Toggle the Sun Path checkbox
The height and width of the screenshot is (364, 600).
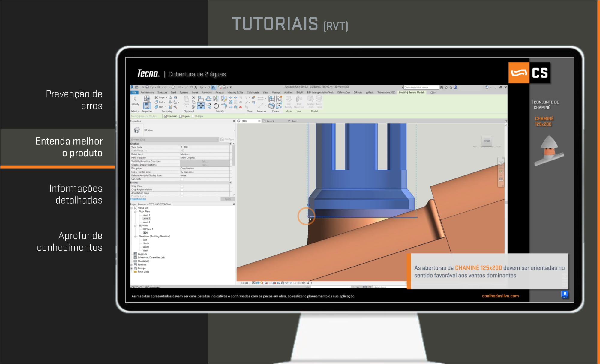coord(182,179)
